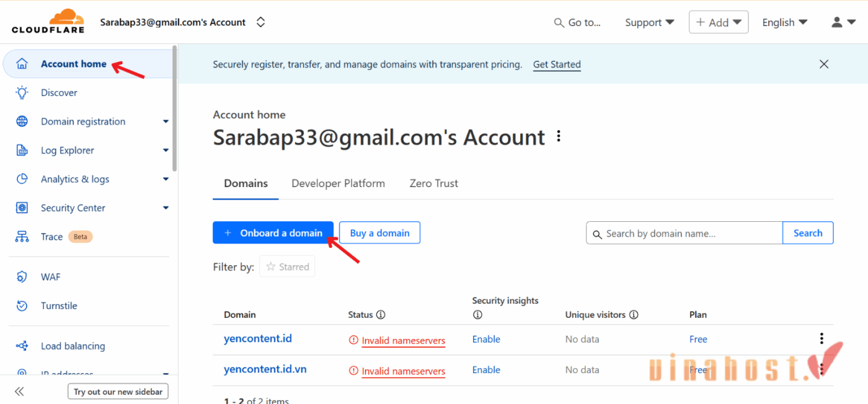868x404 pixels.
Task: Open the user profile icon
Action: (x=836, y=21)
